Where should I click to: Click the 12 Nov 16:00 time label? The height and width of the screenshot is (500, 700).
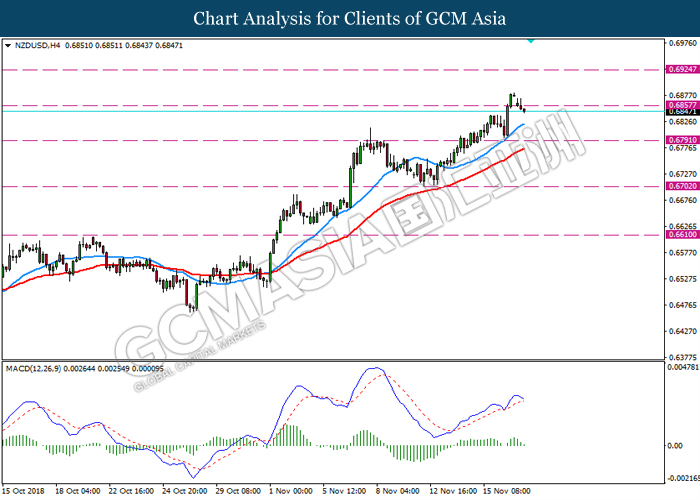coord(453,491)
